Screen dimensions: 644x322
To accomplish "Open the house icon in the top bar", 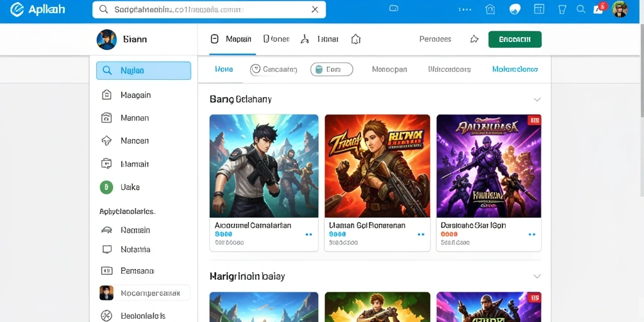I will click(490, 9).
